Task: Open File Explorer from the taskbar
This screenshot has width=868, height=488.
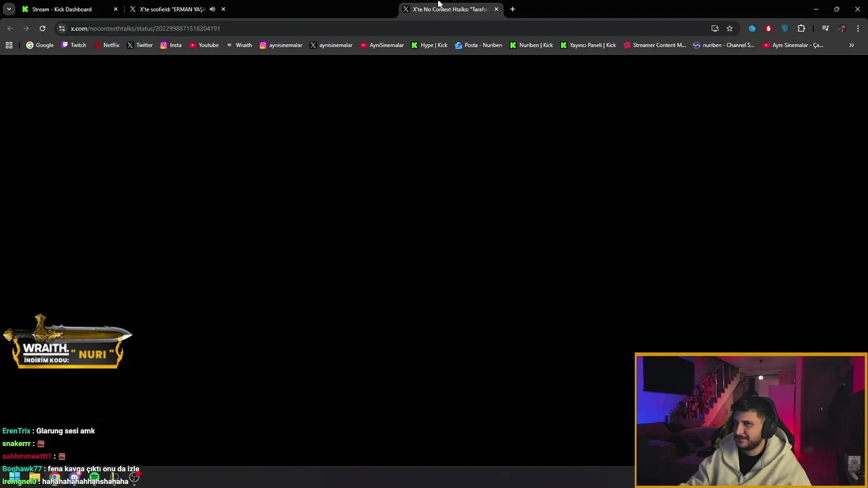Action: click(35, 478)
